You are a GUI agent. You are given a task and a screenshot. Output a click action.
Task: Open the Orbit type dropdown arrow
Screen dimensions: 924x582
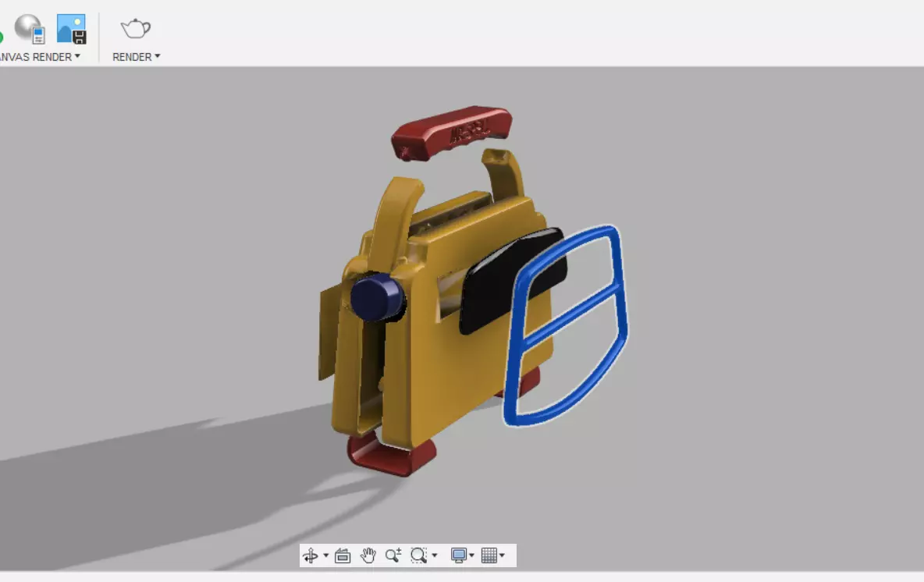coord(326,555)
